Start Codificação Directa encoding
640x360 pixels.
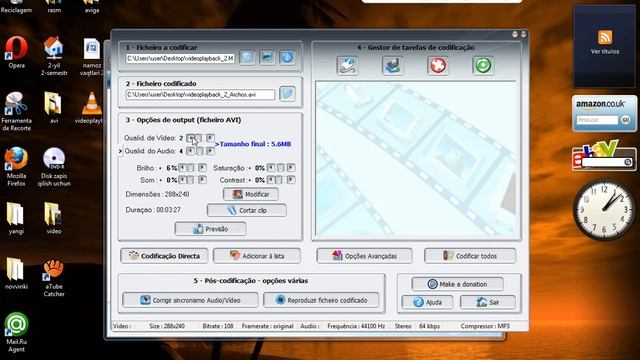point(164,256)
